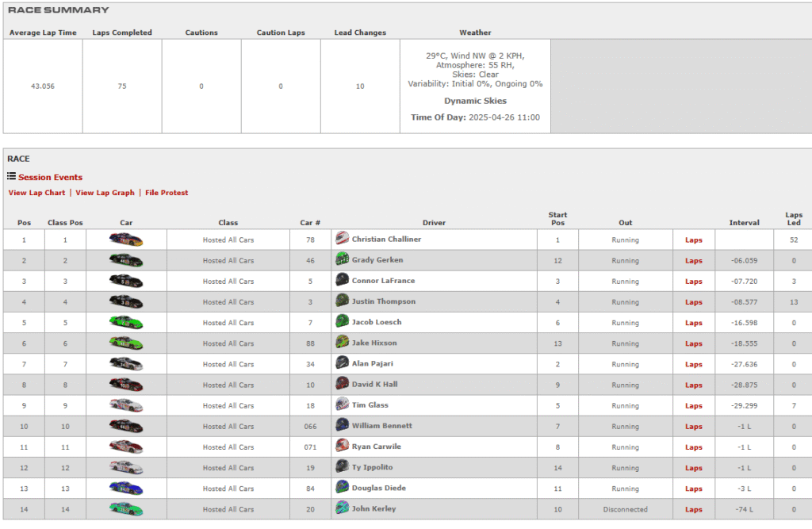812x529 pixels.
Task: Open the Session Events section
Action: 50,178
